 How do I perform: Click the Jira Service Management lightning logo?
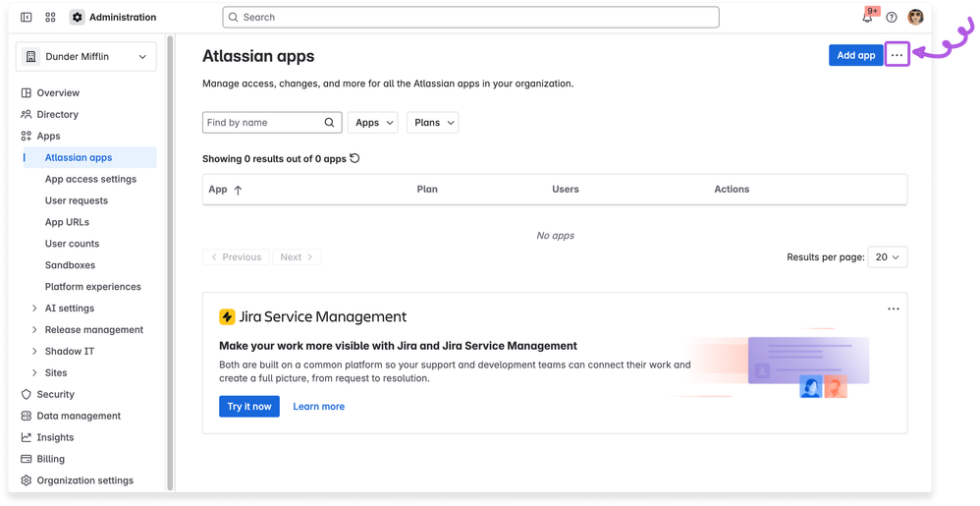click(x=227, y=316)
